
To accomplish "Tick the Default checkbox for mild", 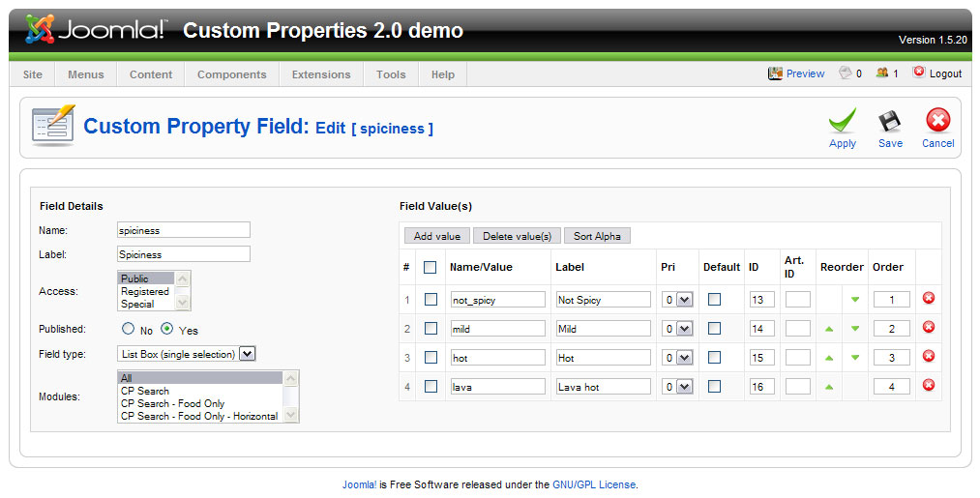I will pos(714,329).
